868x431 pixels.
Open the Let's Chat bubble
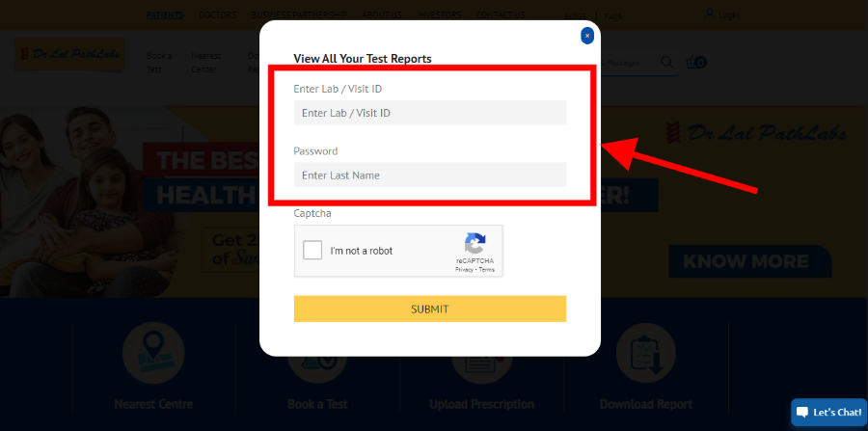(828, 412)
